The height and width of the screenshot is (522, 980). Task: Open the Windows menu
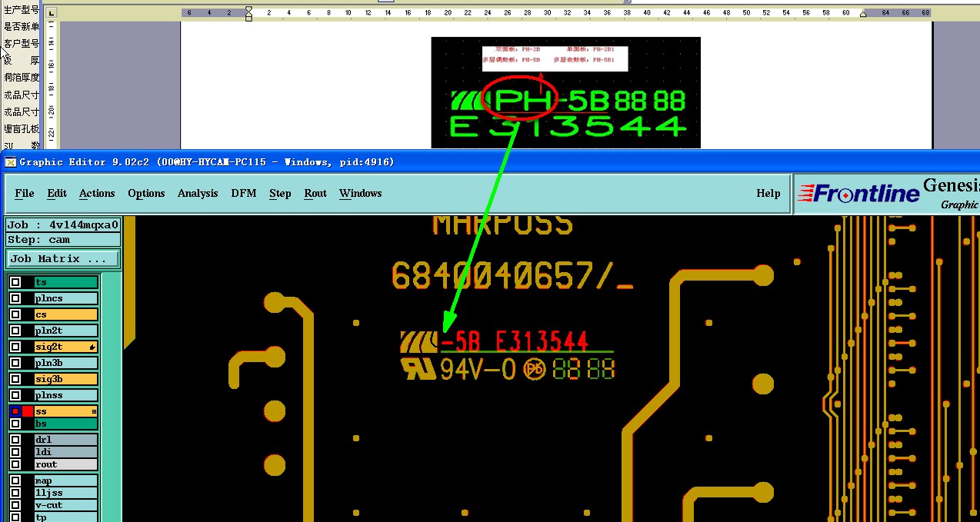[360, 193]
